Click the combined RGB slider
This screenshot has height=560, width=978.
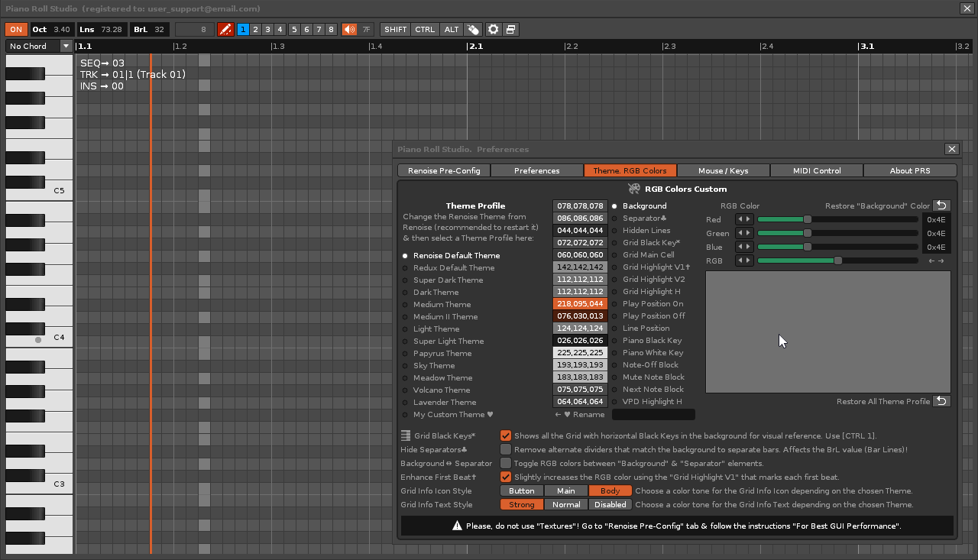point(837,261)
